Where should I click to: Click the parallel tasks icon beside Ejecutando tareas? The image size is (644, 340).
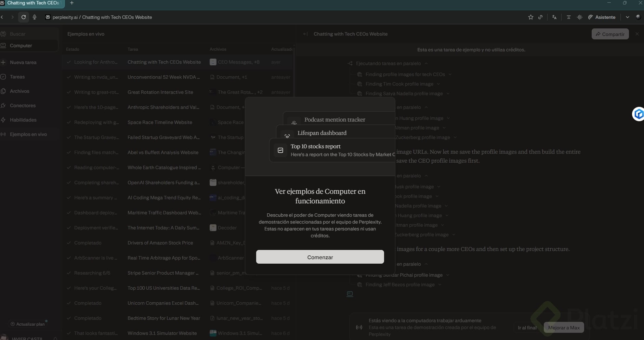350,63
